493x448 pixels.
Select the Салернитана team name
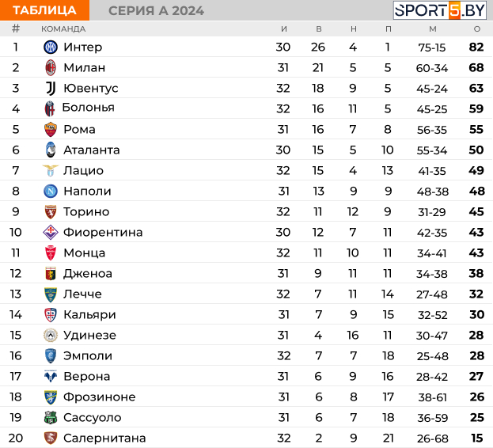tap(104, 439)
